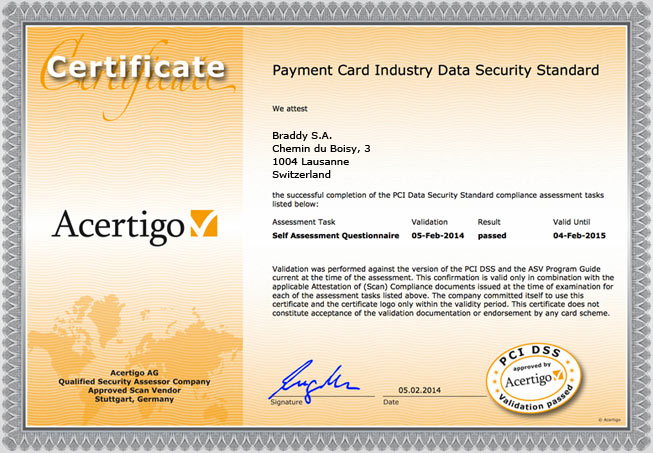Click the company name 'Braddy S.A.'

(x=302, y=135)
